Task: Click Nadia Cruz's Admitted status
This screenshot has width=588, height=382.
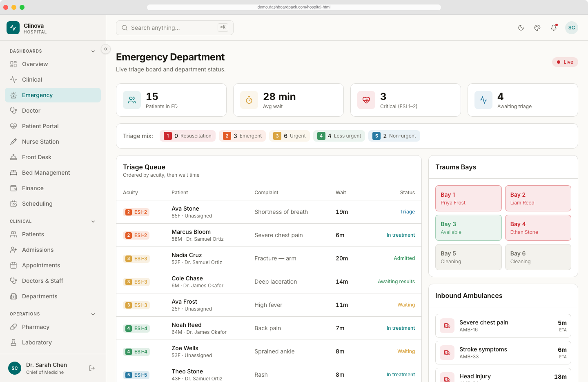Action: click(x=404, y=258)
